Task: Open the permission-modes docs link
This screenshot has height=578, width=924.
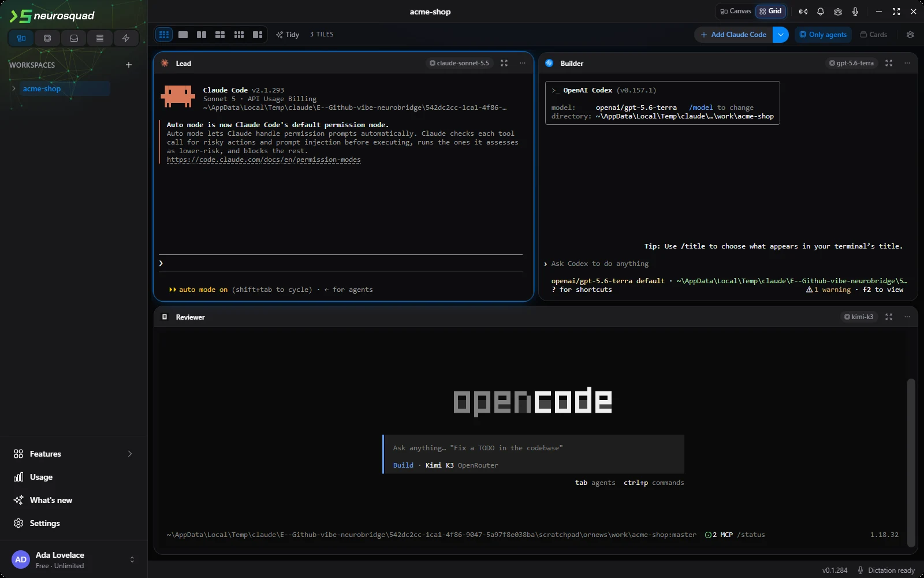Action: (x=264, y=160)
